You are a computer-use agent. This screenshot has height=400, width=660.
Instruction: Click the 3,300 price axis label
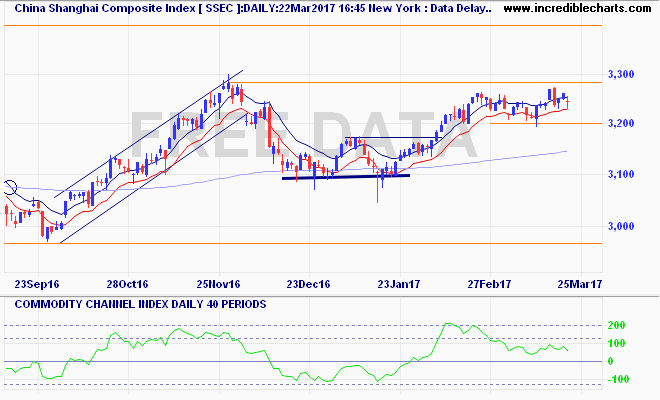tap(621, 75)
